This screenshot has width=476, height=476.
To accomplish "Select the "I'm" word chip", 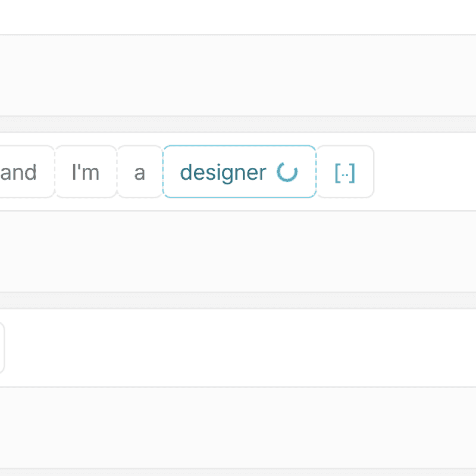I will click(x=86, y=172).
